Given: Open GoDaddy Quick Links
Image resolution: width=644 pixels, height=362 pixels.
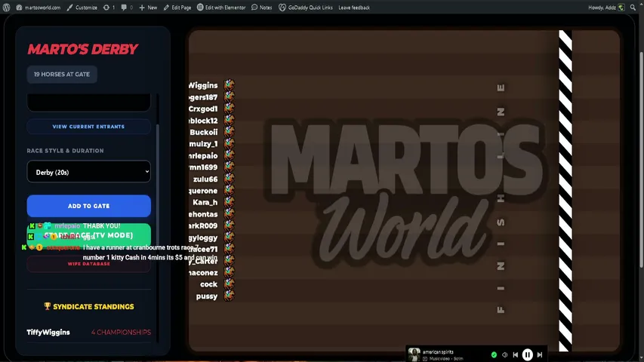Looking at the screenshot, I should tap(306, 8).
